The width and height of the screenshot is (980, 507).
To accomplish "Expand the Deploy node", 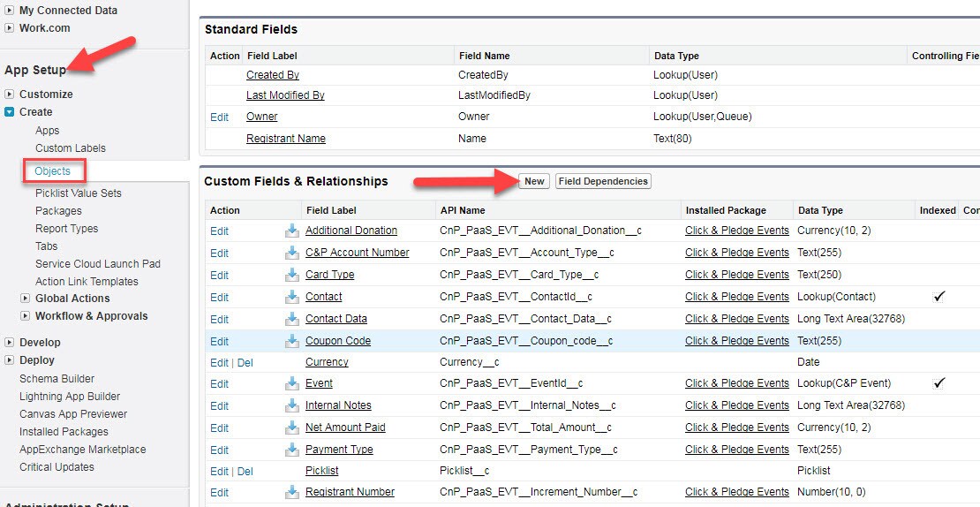I will tap(10, 360).
